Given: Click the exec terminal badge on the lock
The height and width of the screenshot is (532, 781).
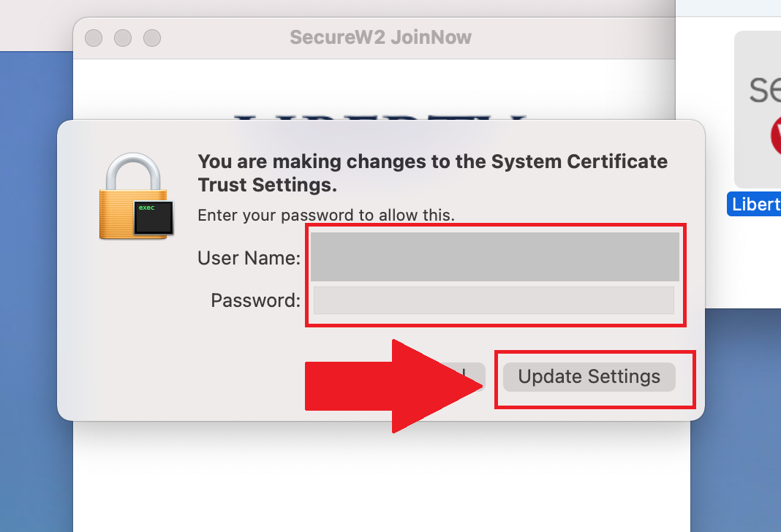Looking at the screenshot, I should point(154,218).
